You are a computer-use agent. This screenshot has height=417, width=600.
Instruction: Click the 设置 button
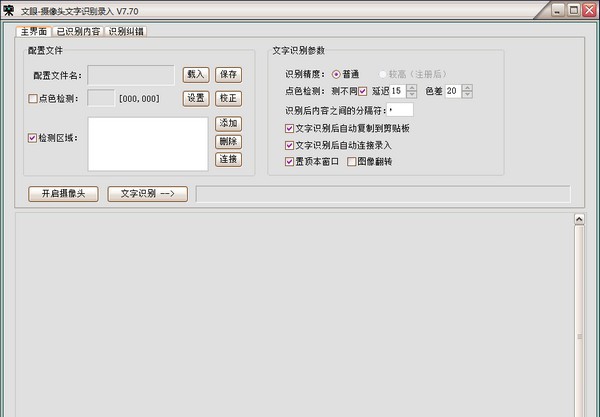click(x=196, y=99)
